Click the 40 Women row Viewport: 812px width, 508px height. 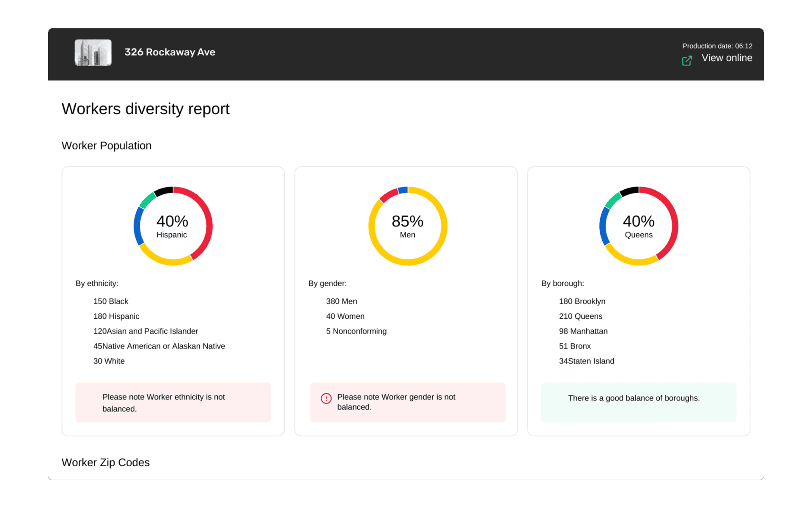pos(345,316)
